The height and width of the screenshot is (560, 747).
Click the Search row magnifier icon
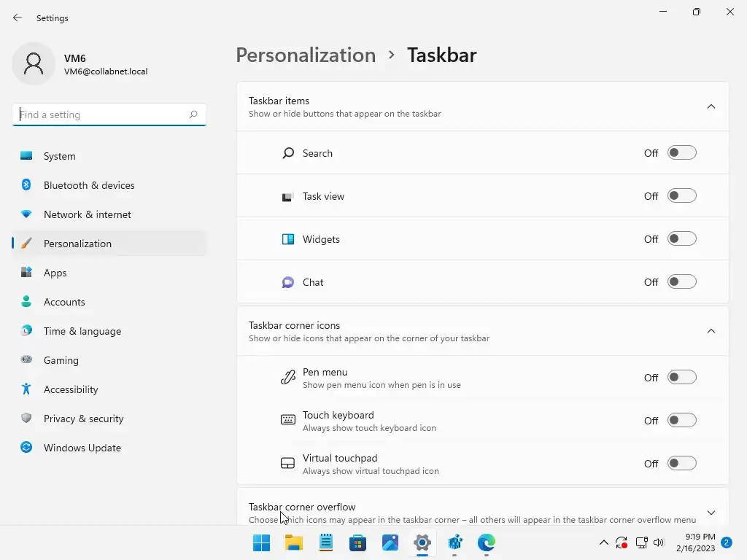point(287,153)
